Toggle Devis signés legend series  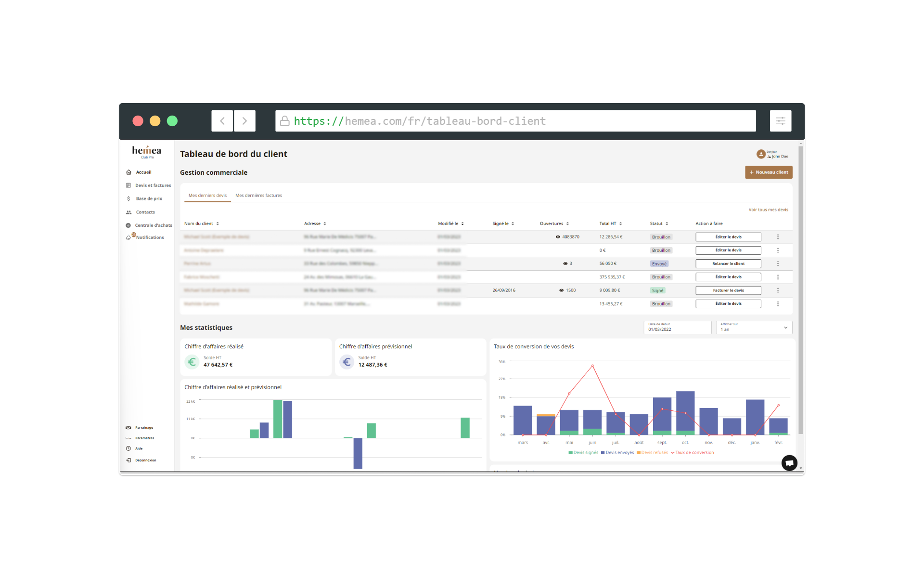pyautogui.click(x=583, y=453)
